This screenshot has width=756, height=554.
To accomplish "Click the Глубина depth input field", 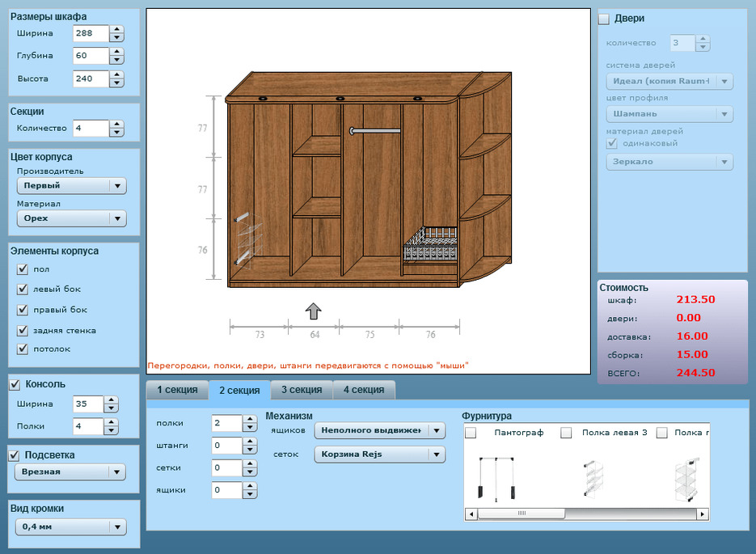I will [91, 56].
